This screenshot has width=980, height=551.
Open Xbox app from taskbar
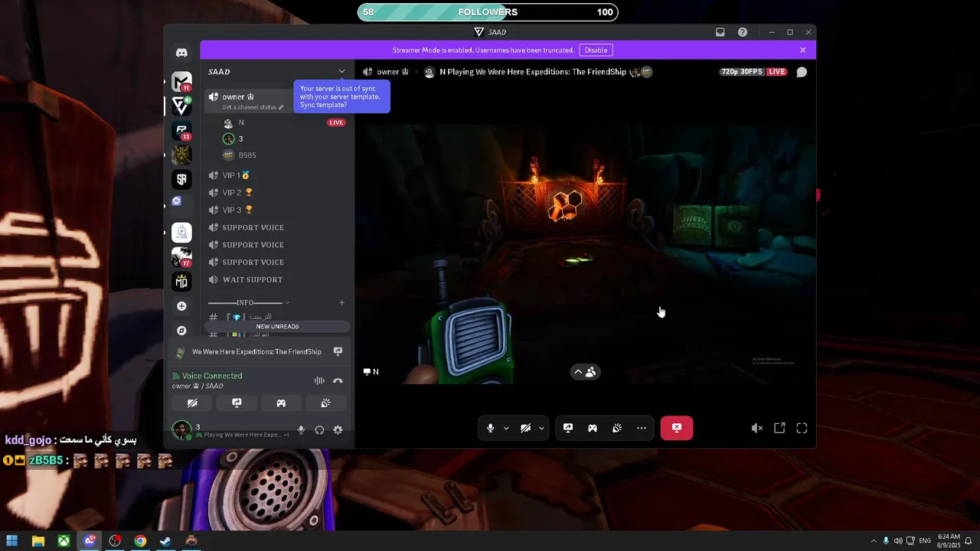(64, 541)
